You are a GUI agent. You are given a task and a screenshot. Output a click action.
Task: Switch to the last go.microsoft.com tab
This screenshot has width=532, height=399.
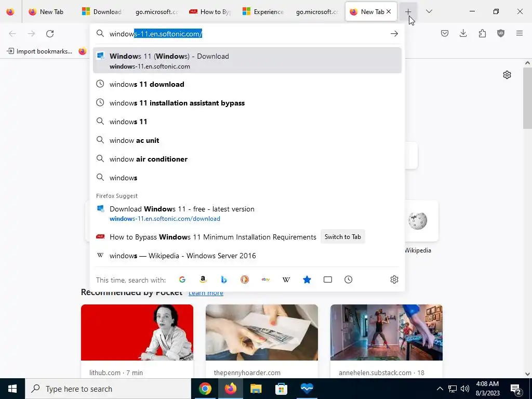pos(317,12)
